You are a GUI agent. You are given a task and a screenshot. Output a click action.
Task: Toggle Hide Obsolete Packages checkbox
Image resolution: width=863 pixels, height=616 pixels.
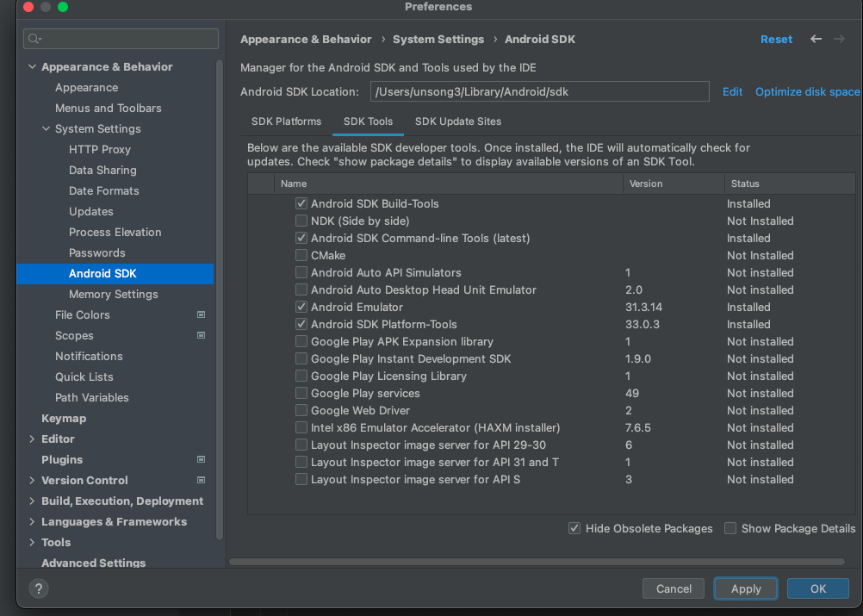pos(574,528)
